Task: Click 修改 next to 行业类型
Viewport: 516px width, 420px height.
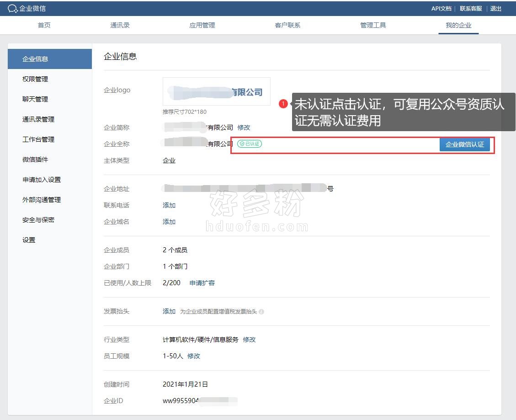Action: point(249,340)
